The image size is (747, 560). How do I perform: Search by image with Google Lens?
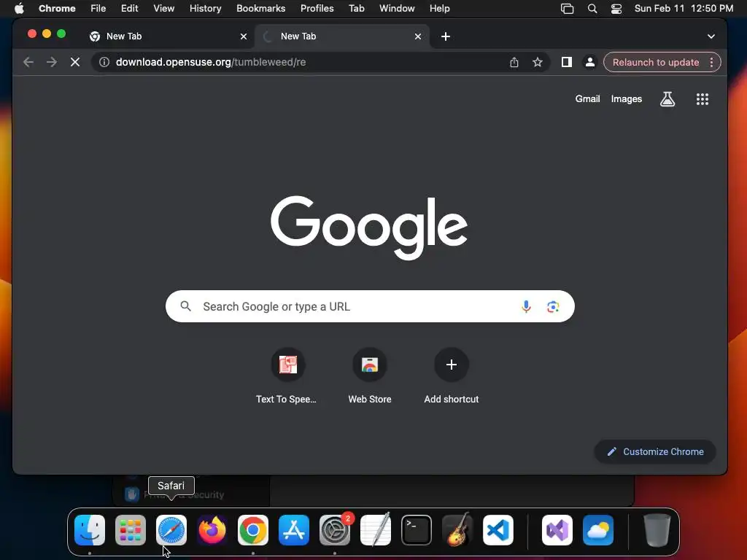pyautogui.click(x=553, y=307)
